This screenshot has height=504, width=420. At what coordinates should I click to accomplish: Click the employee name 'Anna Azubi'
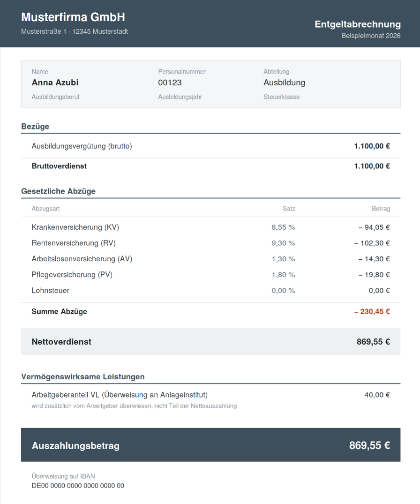point(55,83)
